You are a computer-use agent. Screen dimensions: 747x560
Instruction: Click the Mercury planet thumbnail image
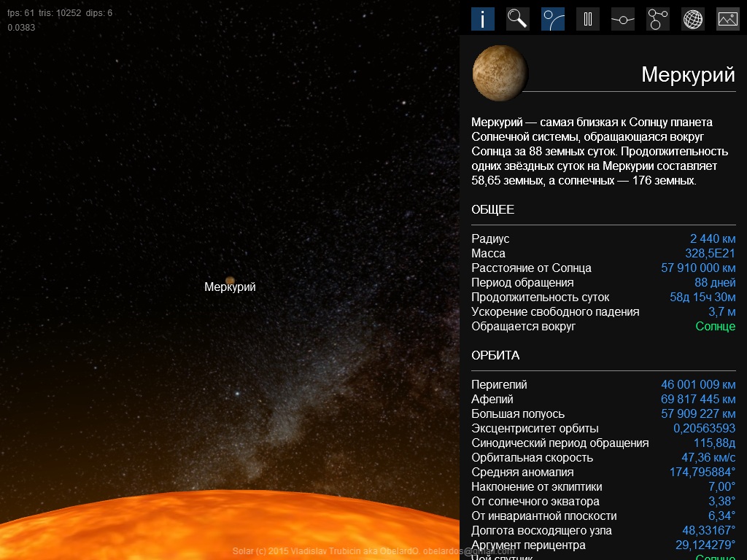(x=500, y=74)
